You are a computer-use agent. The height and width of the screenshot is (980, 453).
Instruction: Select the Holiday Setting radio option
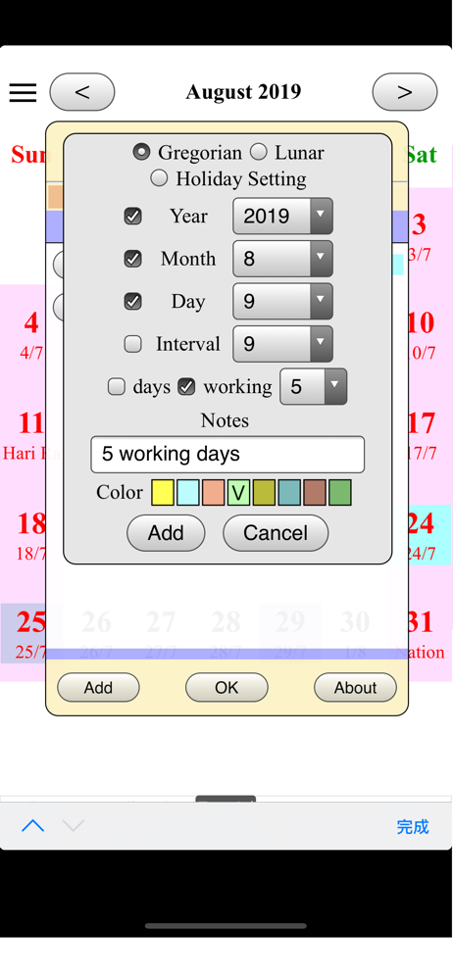[x=159, y=178]
